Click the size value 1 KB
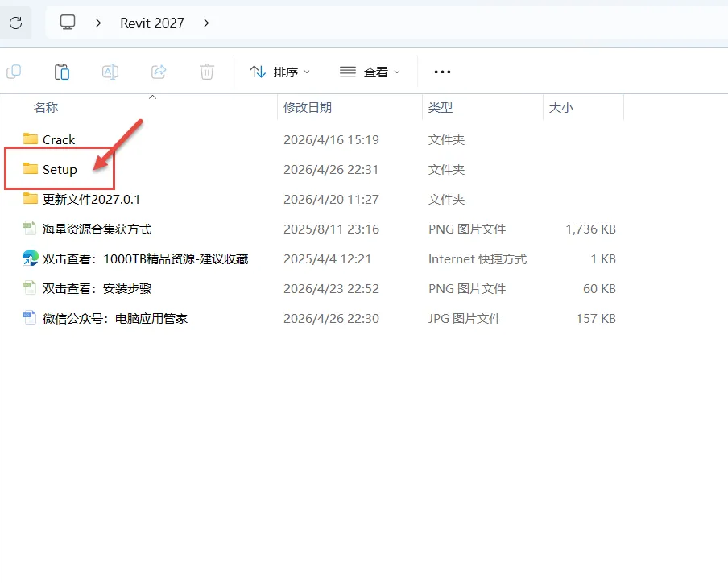Screen dimensions: 728x583 point(603,259)
